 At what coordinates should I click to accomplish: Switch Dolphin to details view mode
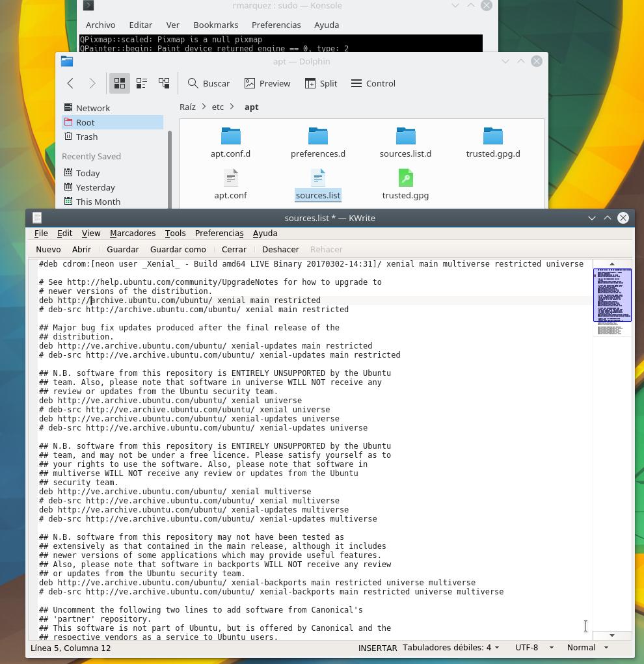click(x=164, y=83)
